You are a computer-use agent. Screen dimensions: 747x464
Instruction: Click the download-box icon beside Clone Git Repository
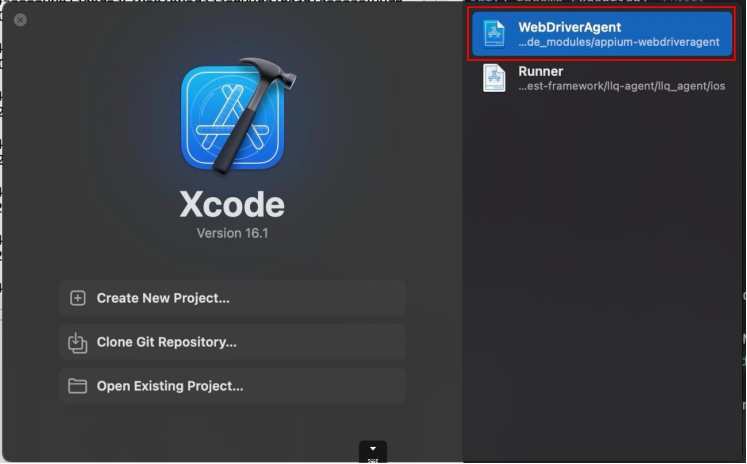coord(78,342)
